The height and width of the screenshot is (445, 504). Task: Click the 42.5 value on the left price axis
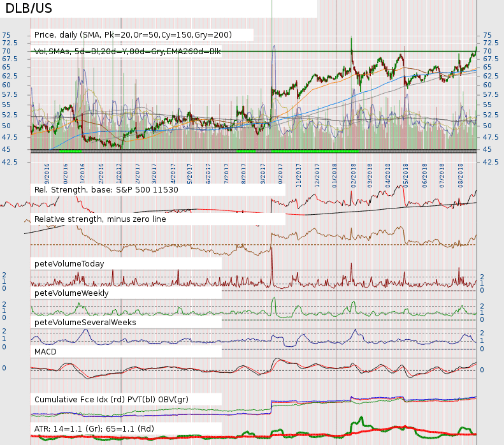pos(10,162)
